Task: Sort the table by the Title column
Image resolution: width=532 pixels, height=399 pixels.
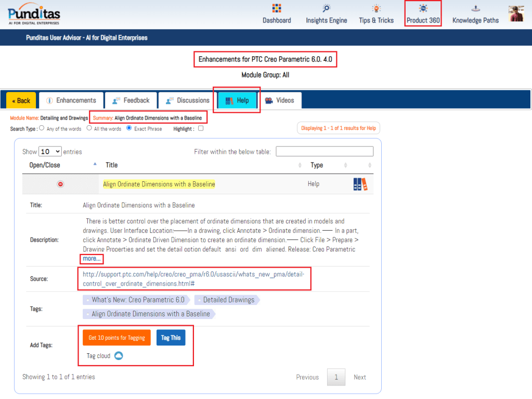Action: click(x=112, y=165)
